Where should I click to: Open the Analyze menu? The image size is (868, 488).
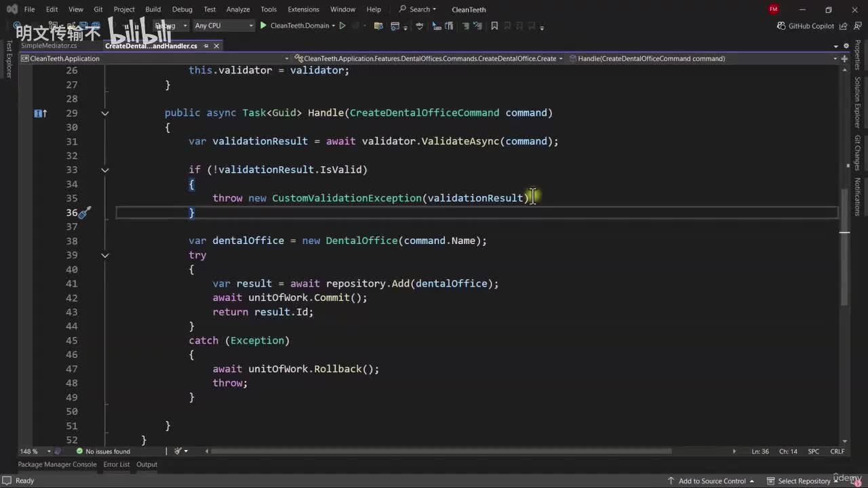[238, 9]
